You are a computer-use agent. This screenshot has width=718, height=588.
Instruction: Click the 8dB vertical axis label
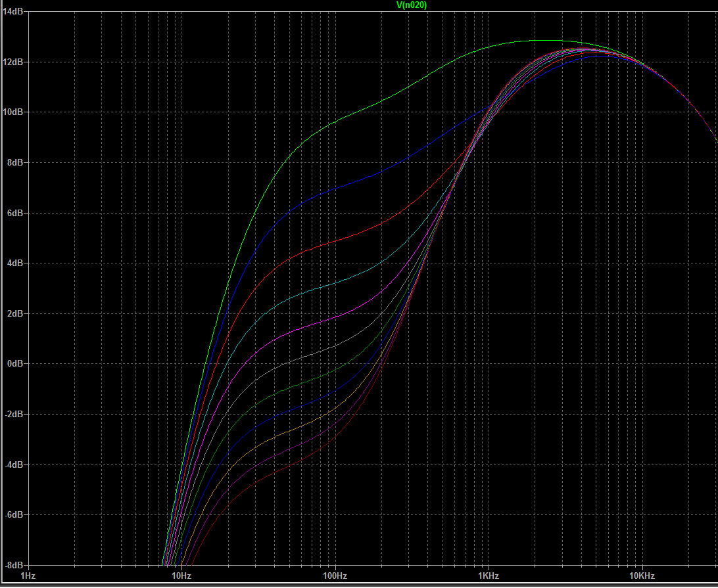point(15,162)
